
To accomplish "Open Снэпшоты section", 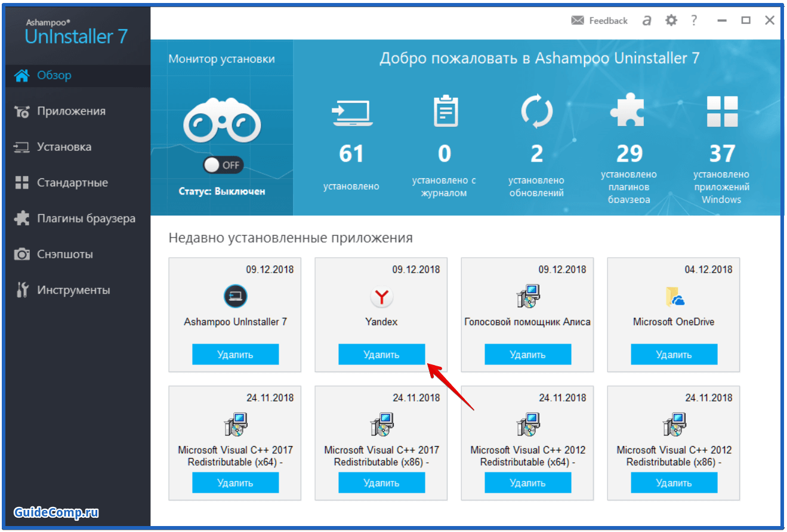I will [78, 254].
